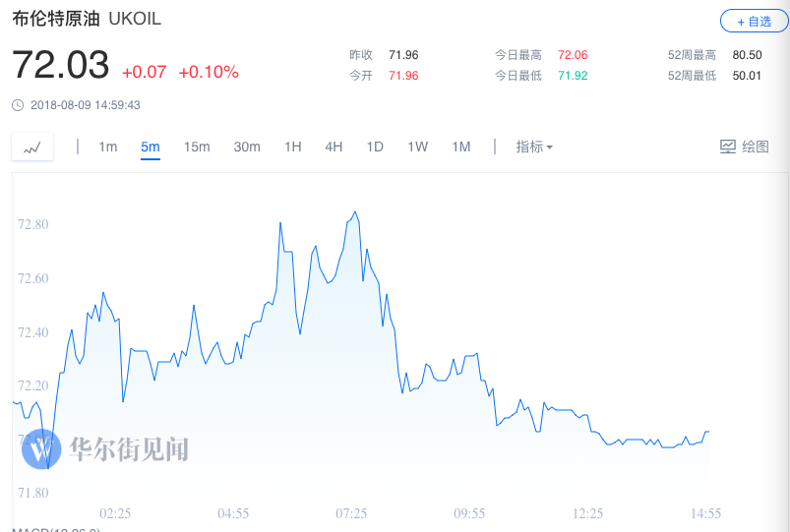Click the 02:25 time axis label
The image size is (790, 532).
coord(115,513)
